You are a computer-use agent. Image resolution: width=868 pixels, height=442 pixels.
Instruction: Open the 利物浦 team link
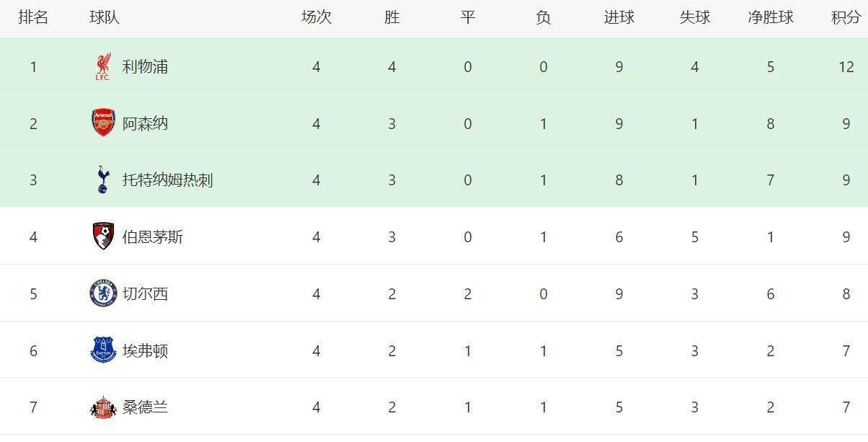point(145,66)
